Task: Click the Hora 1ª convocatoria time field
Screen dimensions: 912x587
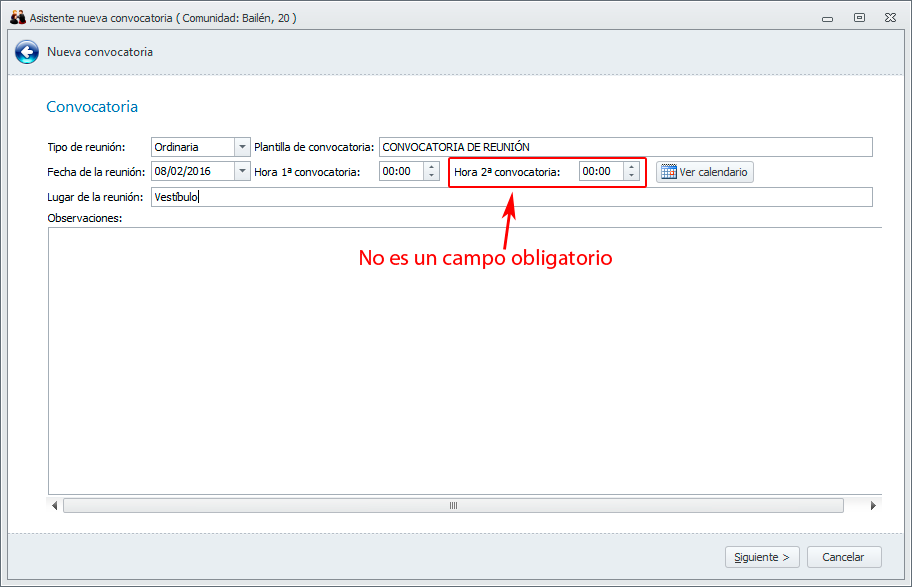Action: [402, 172]
